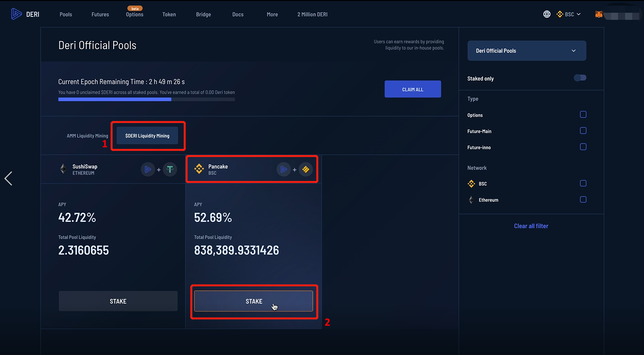Go to previous slide with left arrow
The width and height of the screenshot is (644, 355).
[x=8, y=178]
